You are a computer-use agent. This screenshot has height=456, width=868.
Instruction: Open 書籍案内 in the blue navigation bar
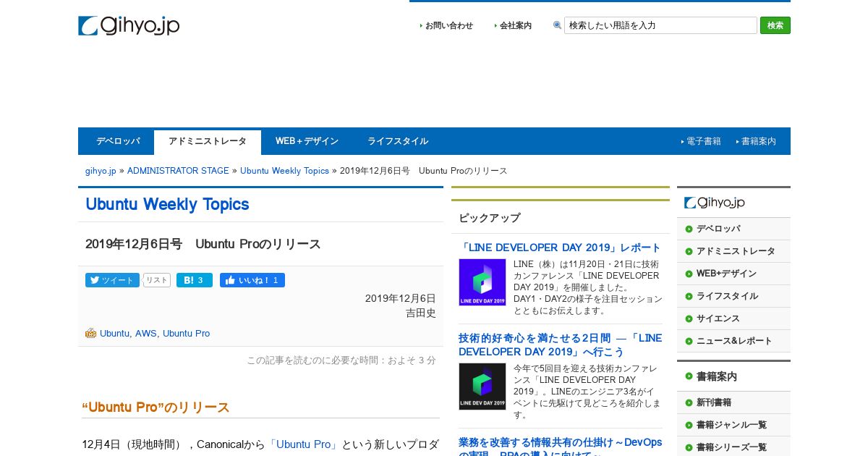758,141
